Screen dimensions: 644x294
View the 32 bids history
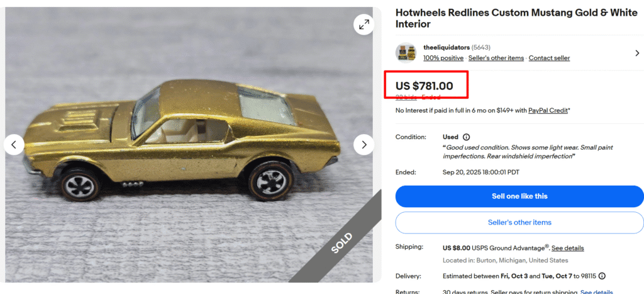click(x=406, y=97)
